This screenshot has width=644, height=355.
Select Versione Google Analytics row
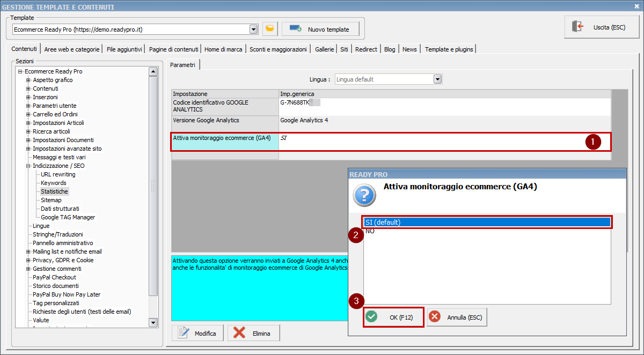coord(391,124)
